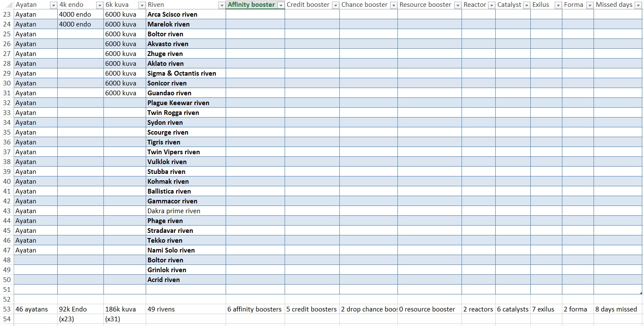Open the Exilus column filter dropdown
This screenshot has width=644, height=326.
pos(558,5)
